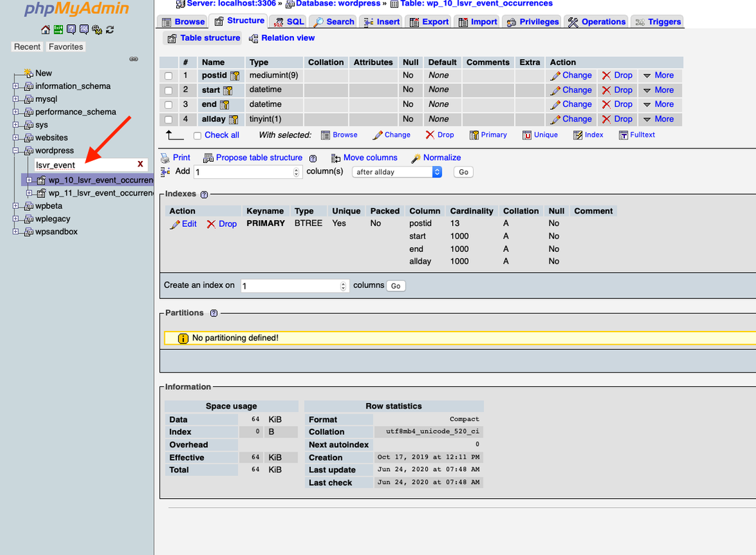
Task: Click pencil Change icon in postid row
Action: pyautogui.click(x=556, y=76)
